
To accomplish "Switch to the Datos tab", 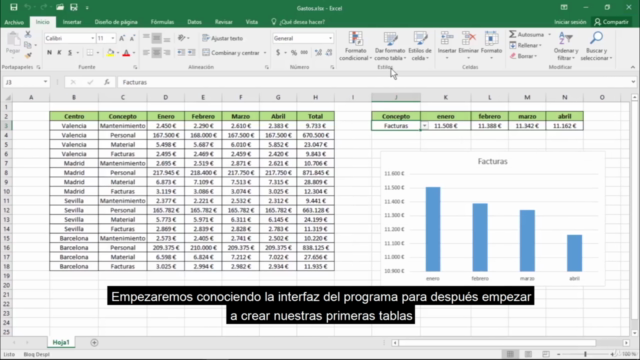I will pyautogui.click(x=194, y=22).
